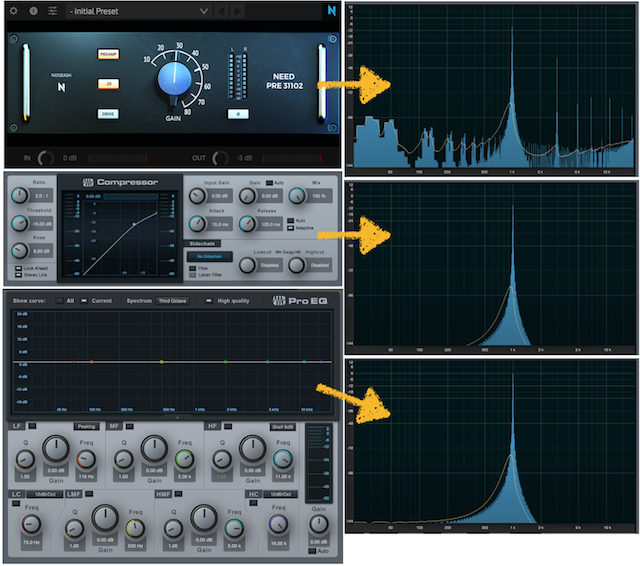
Task: Click the Threshold value -15.00 dB
Action: coord(42,224)
